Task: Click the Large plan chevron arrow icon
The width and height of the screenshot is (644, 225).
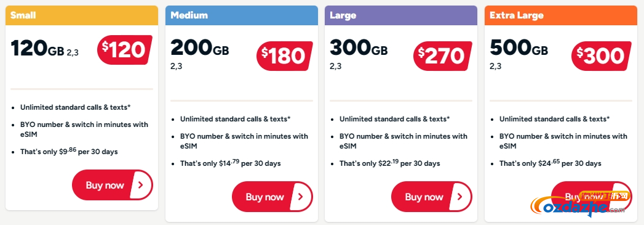Action: [460, 197]
